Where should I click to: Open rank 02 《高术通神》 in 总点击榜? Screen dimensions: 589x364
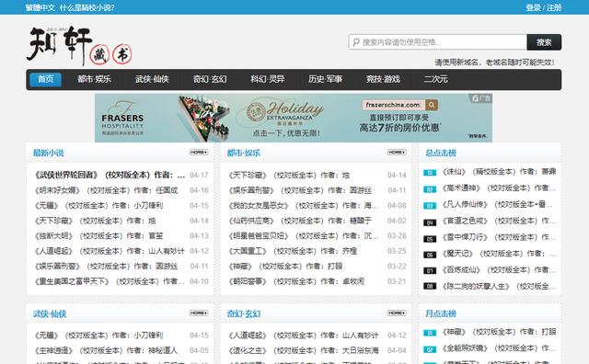coord(499,188)
